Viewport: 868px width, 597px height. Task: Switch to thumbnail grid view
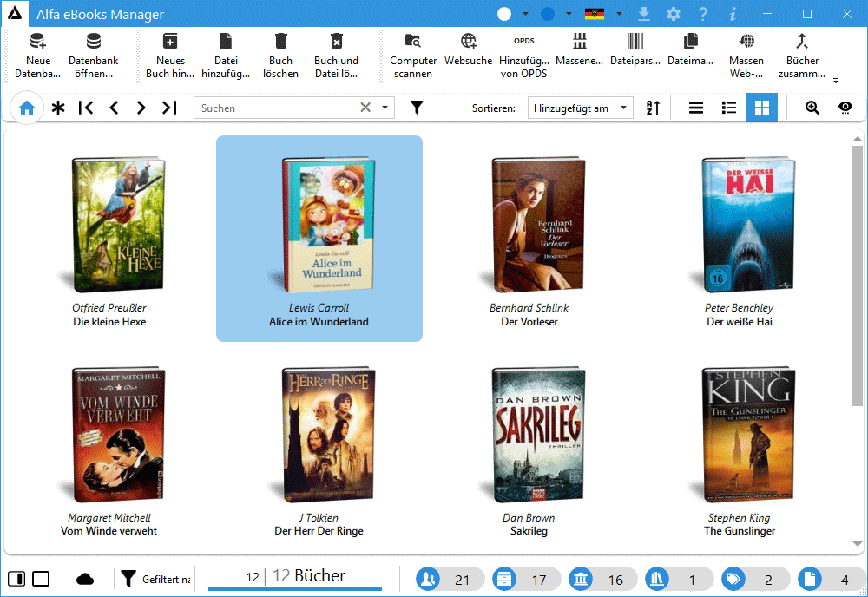pos(762,108)
